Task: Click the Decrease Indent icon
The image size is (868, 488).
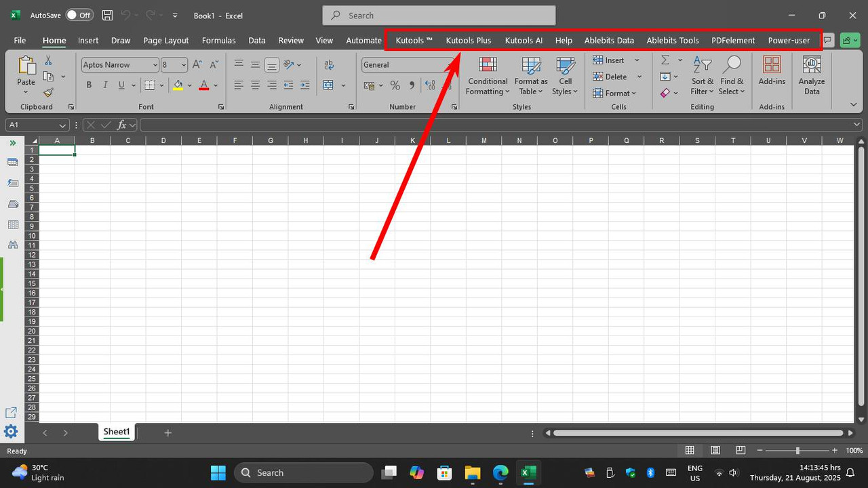Action: 289,85
